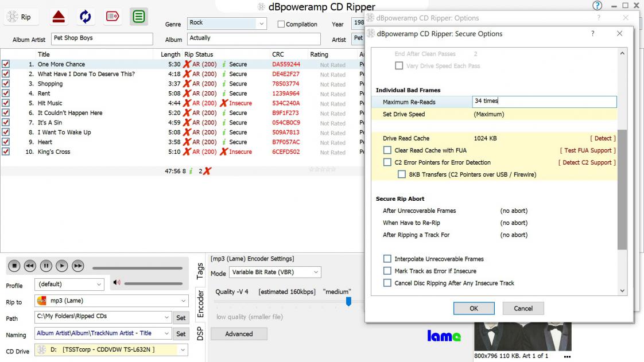The image size is (644, 362).
Task: Click the volume speaker icon
Action: (x=117, y=282)
